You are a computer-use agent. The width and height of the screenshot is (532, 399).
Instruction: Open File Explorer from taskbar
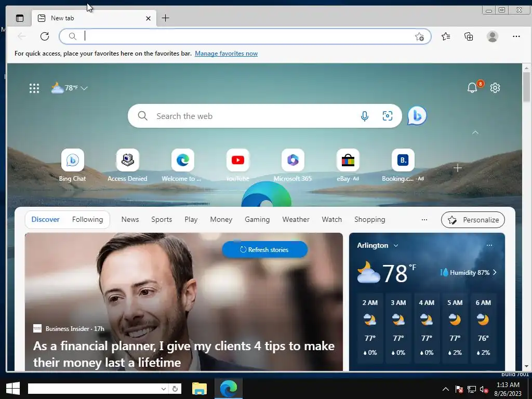tap(199, 389)
